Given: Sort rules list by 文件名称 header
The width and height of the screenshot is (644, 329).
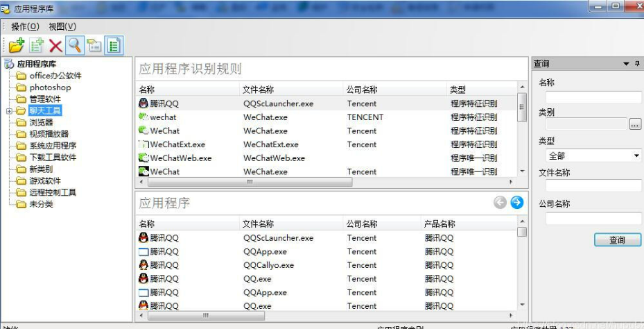Looking at the screenshot, I should point(290,90).
